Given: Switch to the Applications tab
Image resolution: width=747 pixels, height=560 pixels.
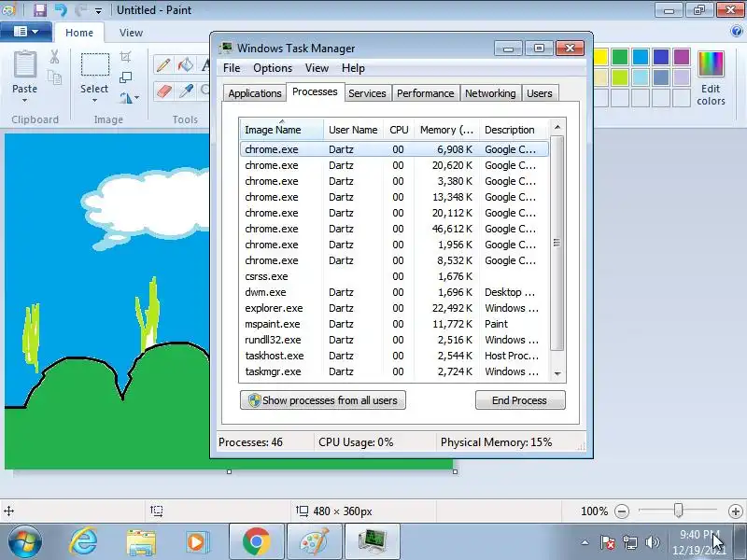Looking at the screenshot, I should (255, 93).
